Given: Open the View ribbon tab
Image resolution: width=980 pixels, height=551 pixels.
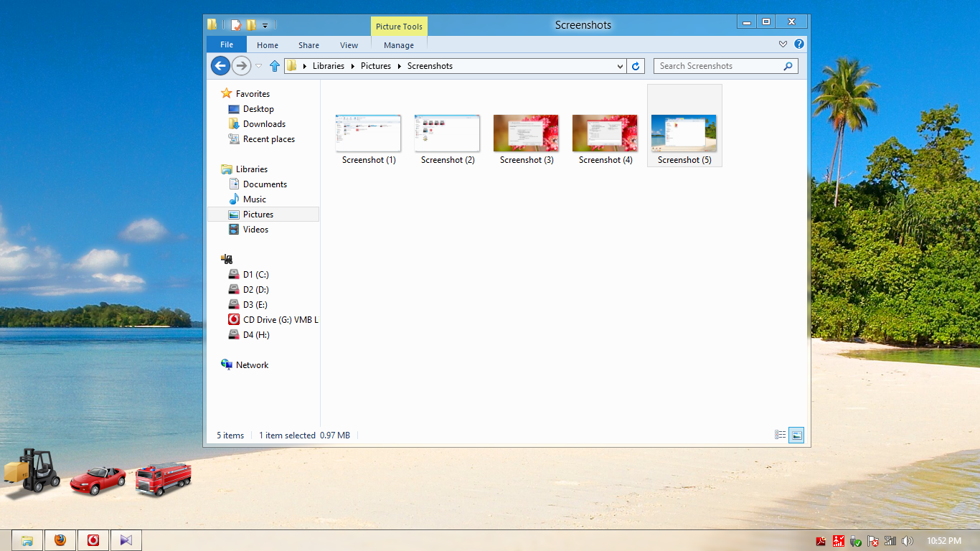Looking at the screenshot, I should coord(349,44).
